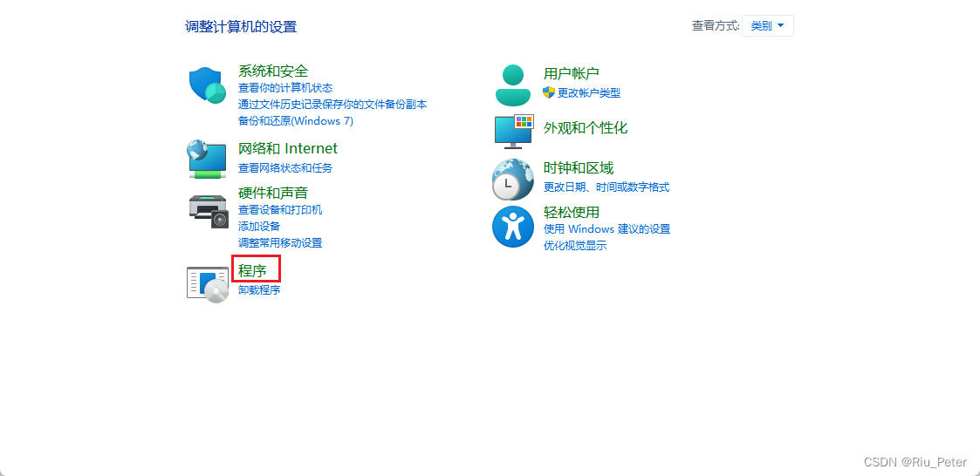
Task: Open 通过文件历史记录保存你的文件备份副本
Action: click(332, 105)
